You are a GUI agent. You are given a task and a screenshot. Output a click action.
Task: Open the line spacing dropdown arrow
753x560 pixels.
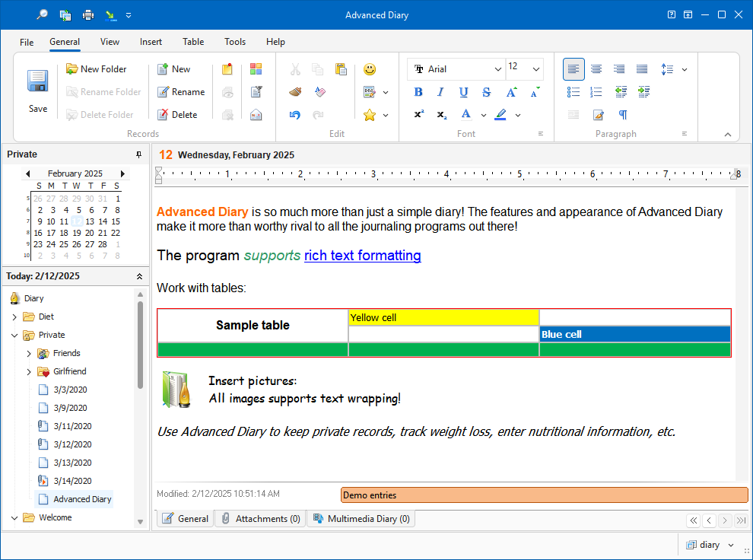pos(685,69)
